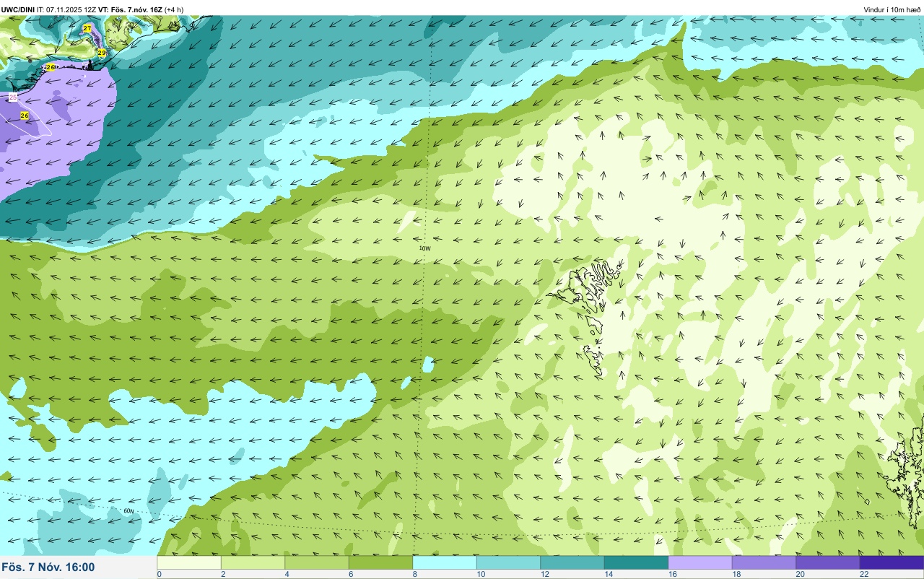Click the legend tick number 0
The width and height of the screenshot is (924, 579).
click(x=159, y=574)
